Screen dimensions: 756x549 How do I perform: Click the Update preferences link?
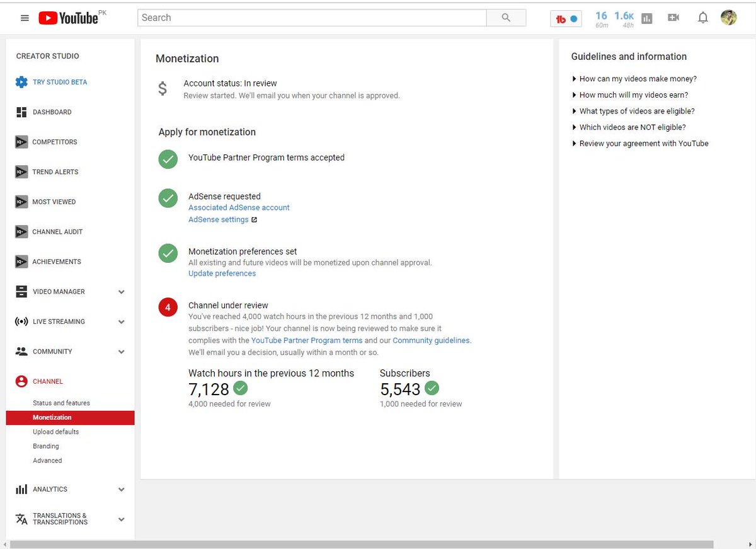[x=222, y=274]
